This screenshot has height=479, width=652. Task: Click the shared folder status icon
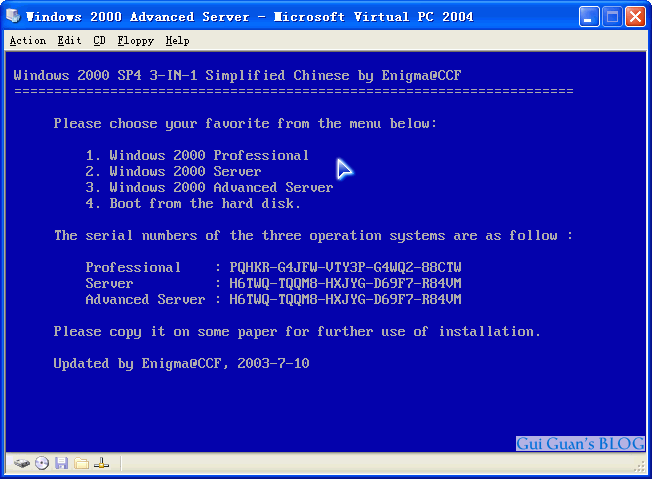(82, 463)
